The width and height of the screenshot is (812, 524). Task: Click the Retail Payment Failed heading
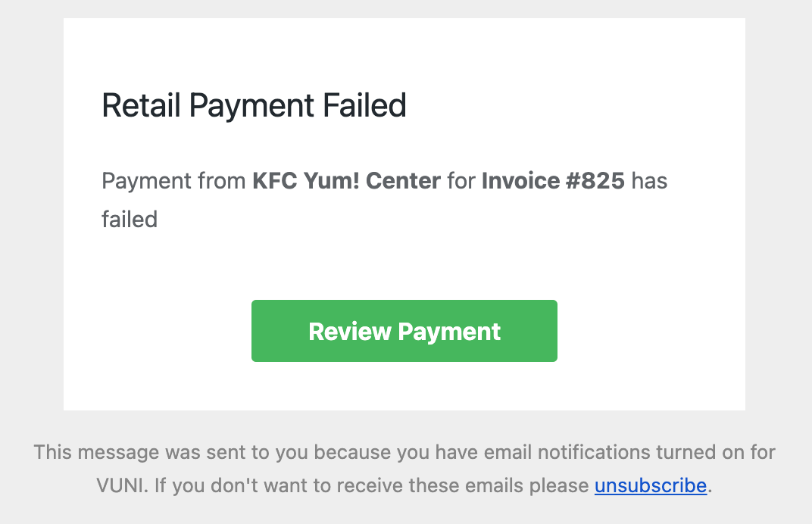(254, 106)
